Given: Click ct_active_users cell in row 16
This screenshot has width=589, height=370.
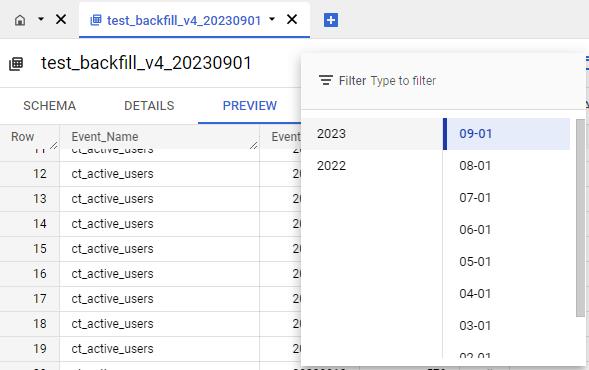Looking at the screenshot, I should (x=159, y=274).
